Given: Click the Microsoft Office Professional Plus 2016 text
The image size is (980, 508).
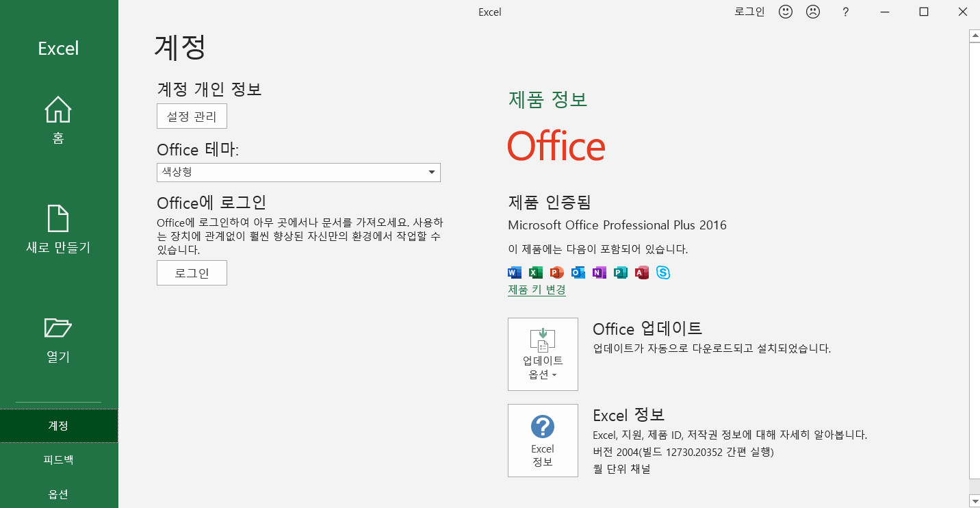Looking at the screenshot, I should click(617, 225).
